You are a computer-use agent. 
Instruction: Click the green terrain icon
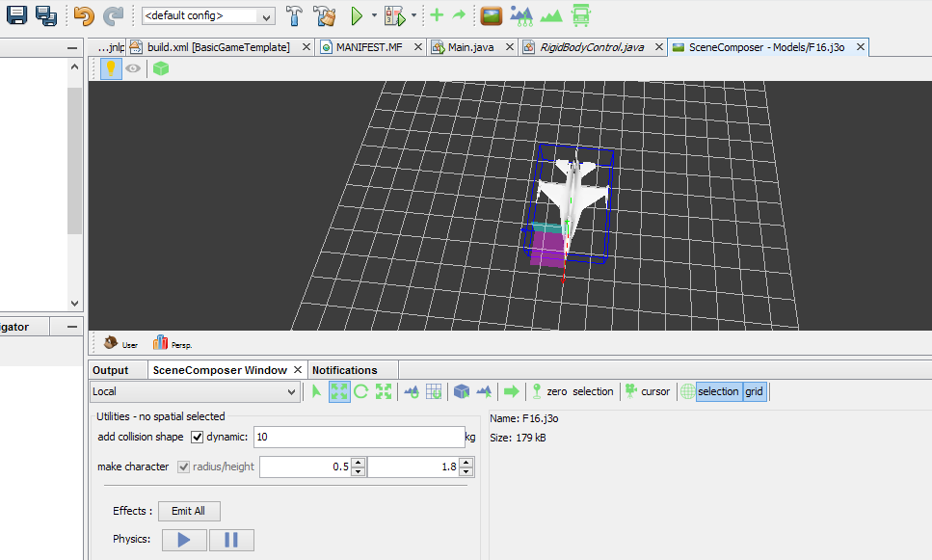coord(551,16)
